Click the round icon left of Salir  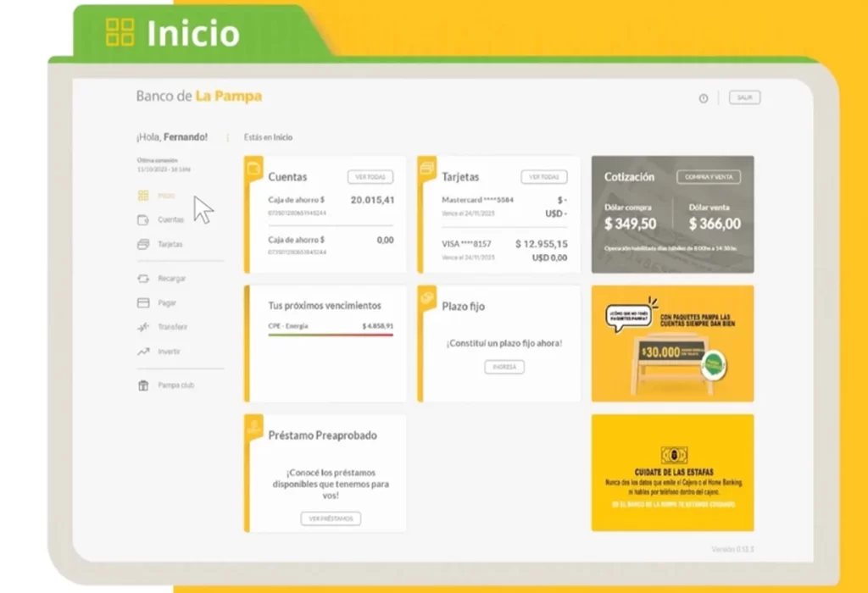pyautogui.click(x=703, y=98)
